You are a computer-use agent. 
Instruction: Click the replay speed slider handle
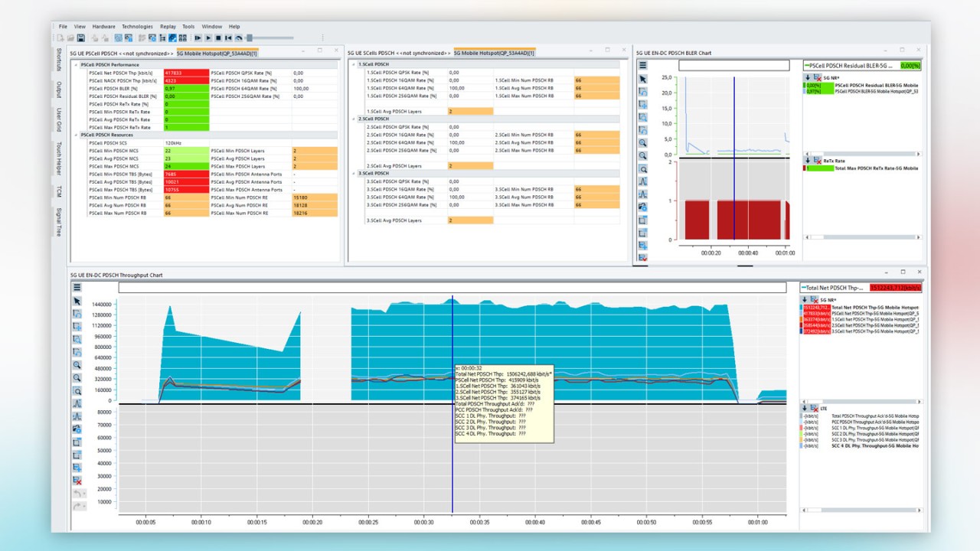pyautogui.click(x=249, y=37)
